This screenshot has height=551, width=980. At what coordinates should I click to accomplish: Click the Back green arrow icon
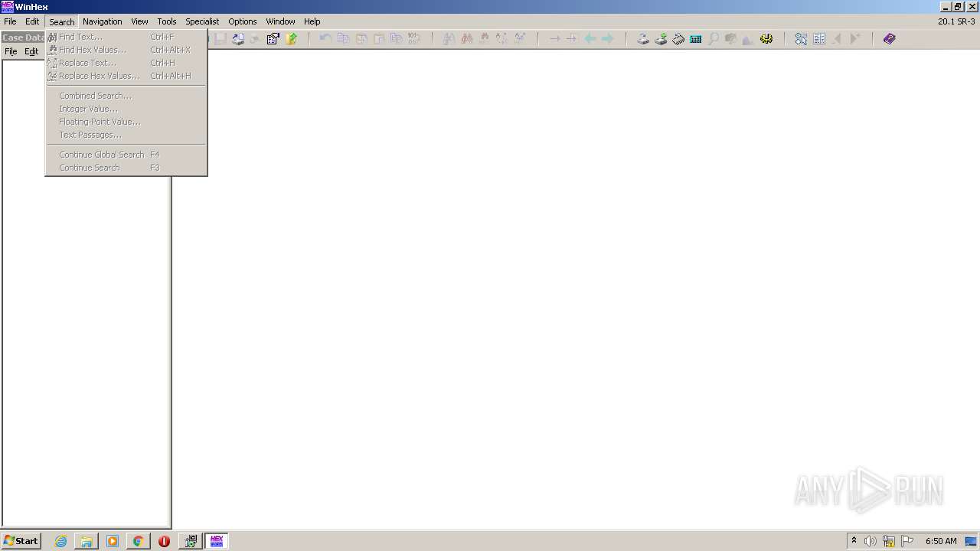click(x=590, y=38)
